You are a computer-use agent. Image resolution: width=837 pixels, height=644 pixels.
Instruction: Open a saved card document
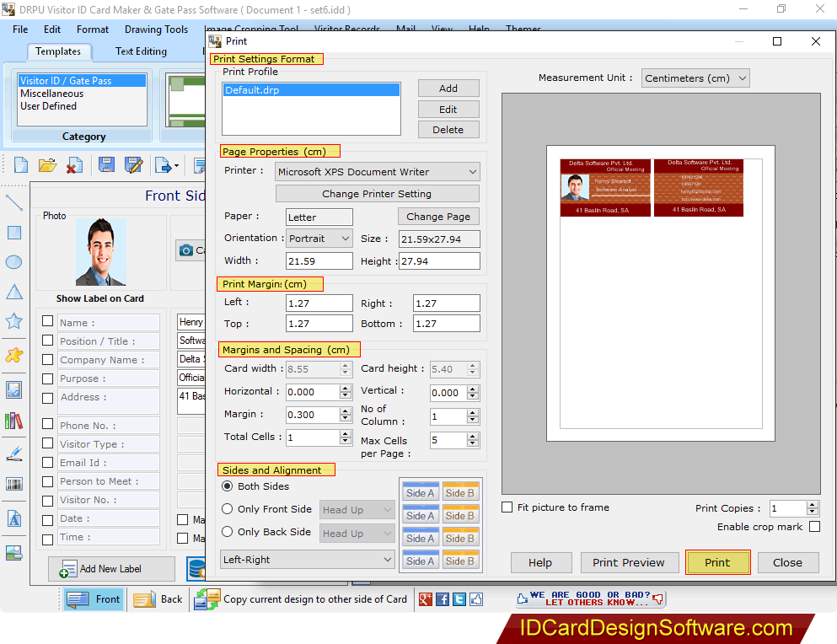(47, 164)
